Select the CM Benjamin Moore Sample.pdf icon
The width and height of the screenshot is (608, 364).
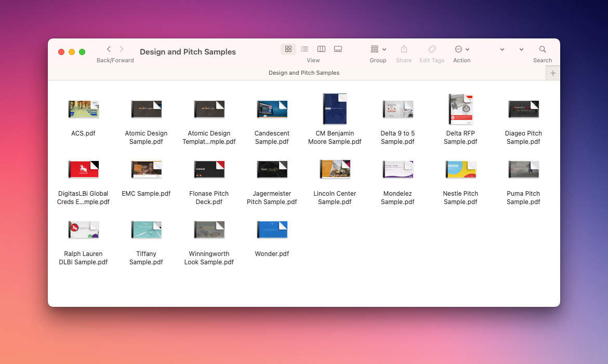click(x=335, y=109)
